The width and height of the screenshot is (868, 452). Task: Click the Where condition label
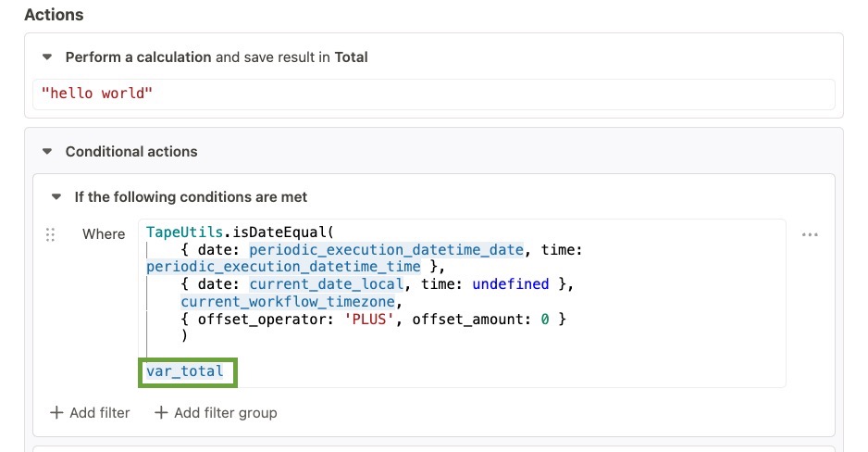coord(104,234)
